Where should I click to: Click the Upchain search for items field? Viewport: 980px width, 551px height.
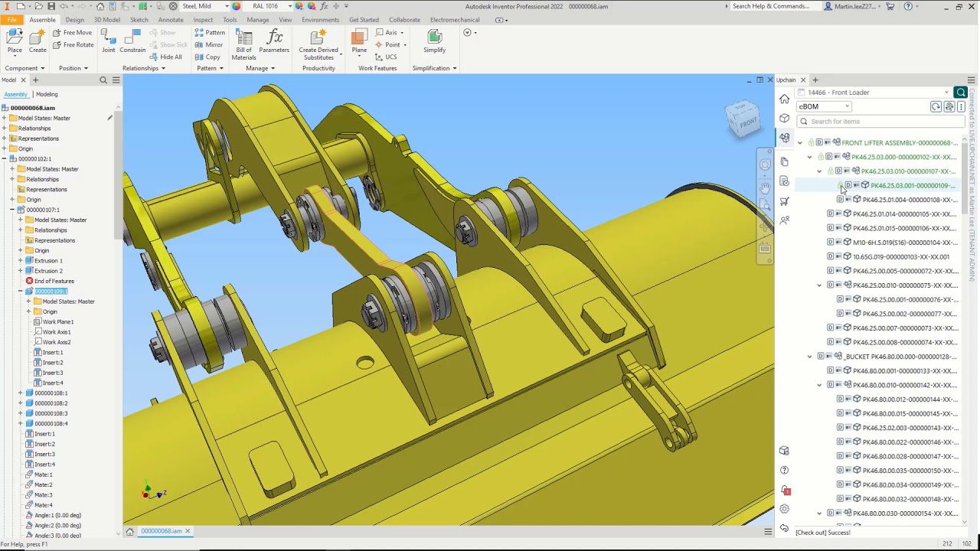click(x=880, y=122)
